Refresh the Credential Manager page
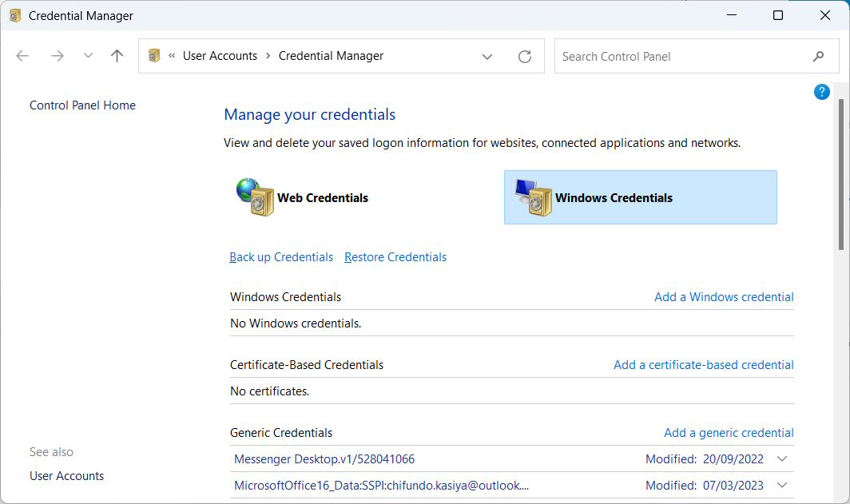 pos(524,56)
